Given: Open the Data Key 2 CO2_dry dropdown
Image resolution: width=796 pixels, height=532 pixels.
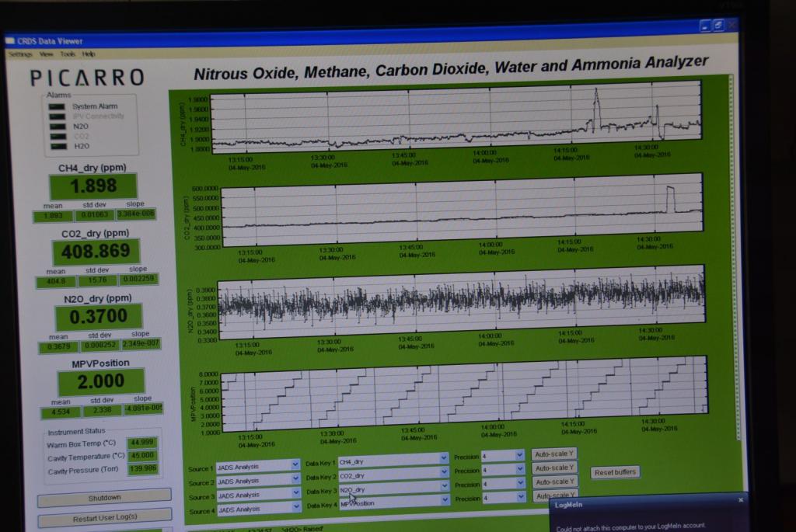Looking at the screenshot, I should tap(444, 475).
